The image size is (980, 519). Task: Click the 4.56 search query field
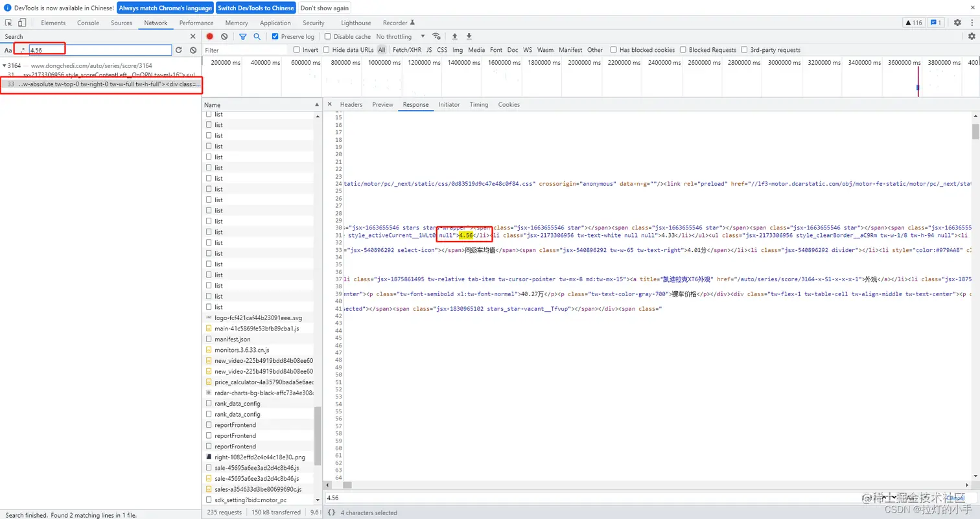(100, 50)
